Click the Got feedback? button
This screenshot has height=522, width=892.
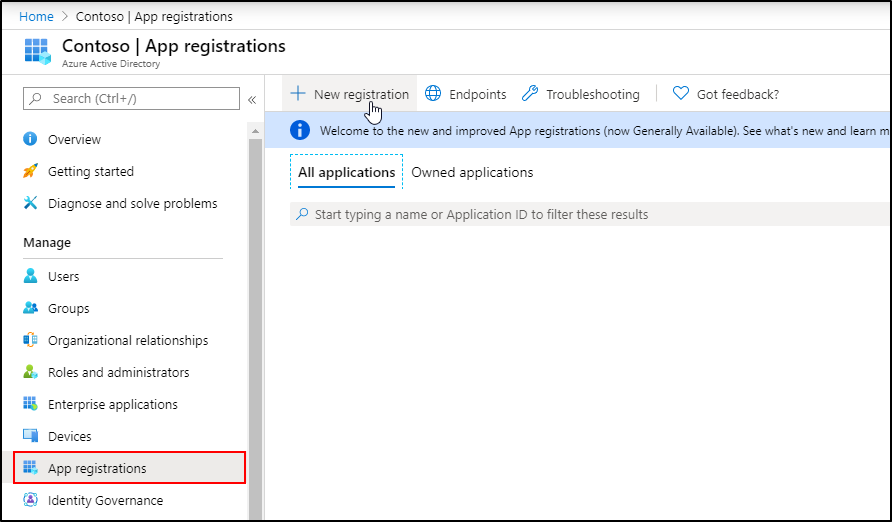coord(726,93)
